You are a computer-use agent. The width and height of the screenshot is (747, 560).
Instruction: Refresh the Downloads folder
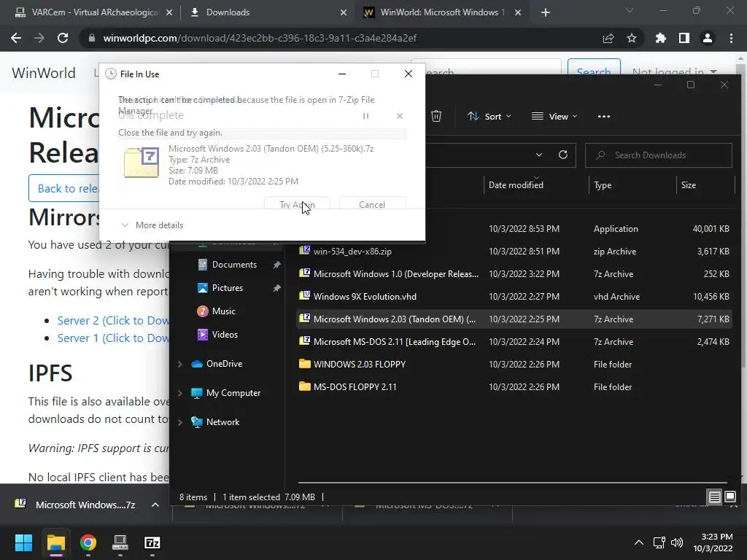[563, 155]
